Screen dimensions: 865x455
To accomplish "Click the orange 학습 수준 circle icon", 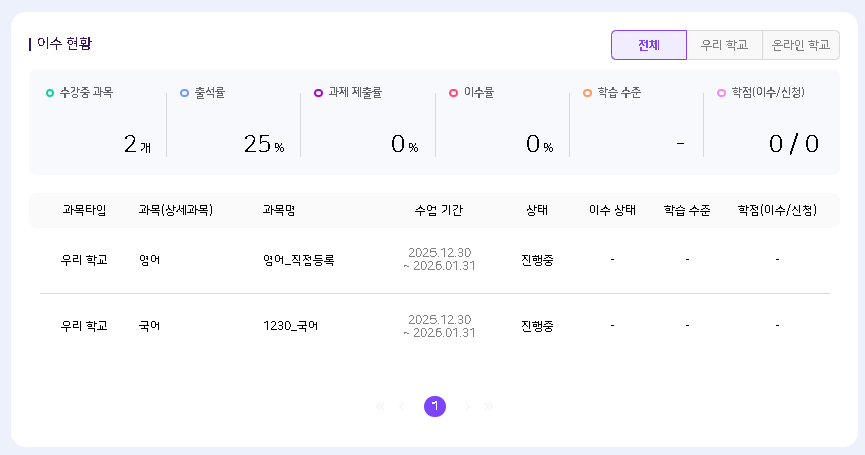I will [x=587, y=93].
